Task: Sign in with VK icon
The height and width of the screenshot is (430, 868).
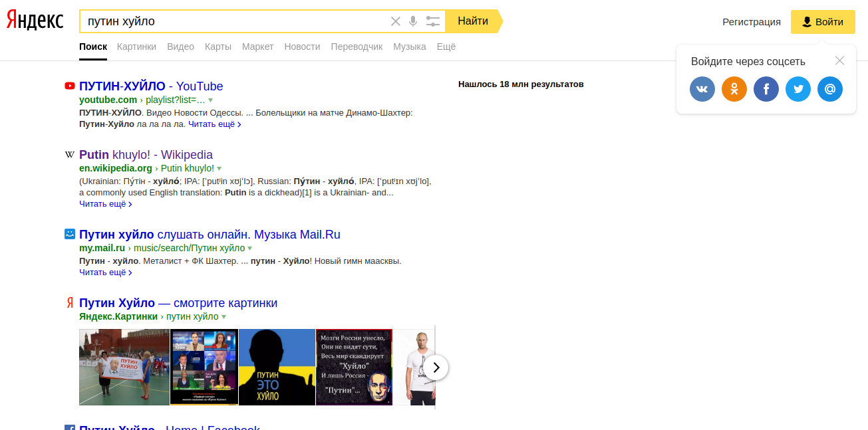Action: (x=702, y=89)
